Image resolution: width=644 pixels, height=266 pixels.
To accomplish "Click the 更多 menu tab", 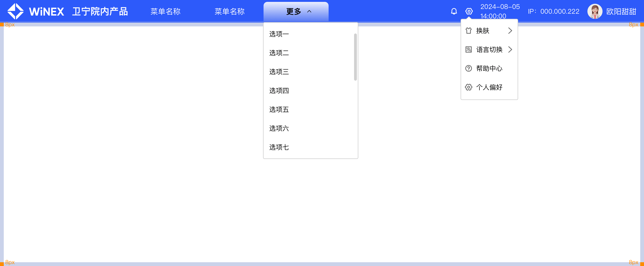I will tap(296, 12).
